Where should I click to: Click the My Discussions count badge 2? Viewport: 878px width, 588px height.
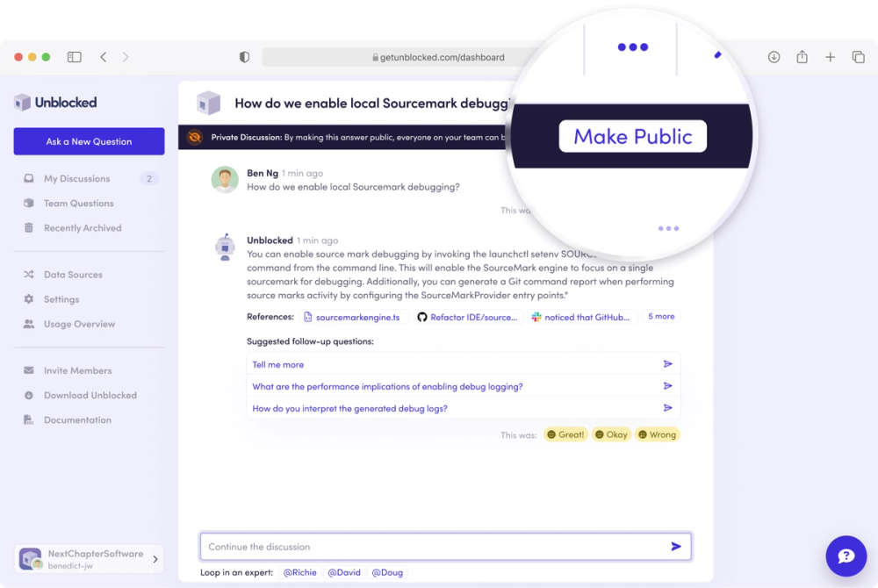(x=149, y=178)
